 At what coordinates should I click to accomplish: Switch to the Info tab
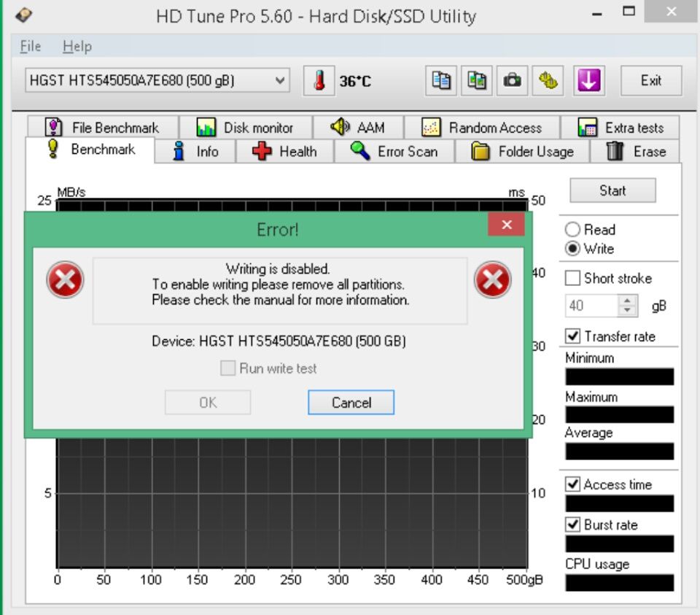tap(195, 152)
